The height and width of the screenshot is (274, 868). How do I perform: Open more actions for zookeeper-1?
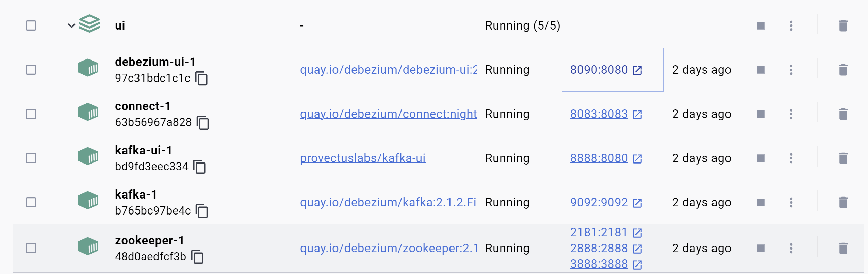[791, 249]
